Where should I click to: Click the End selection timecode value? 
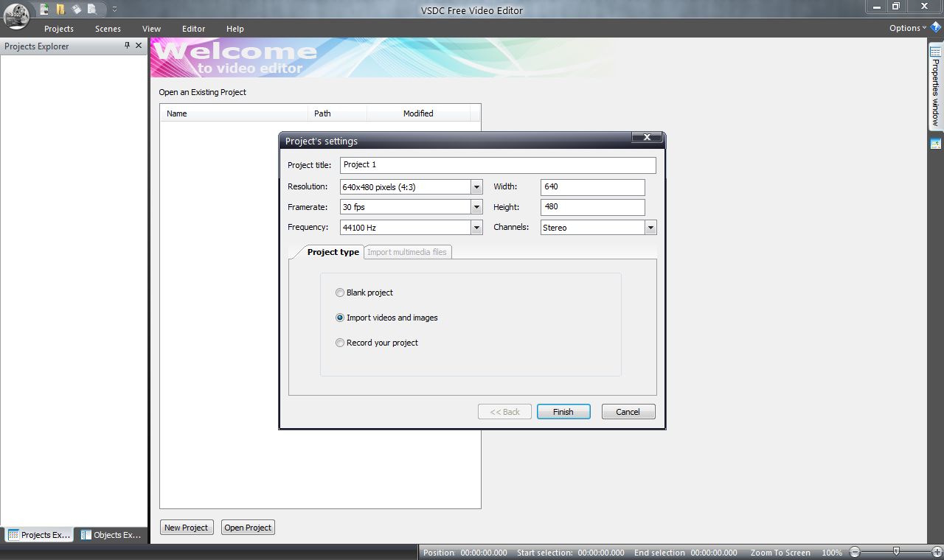tap(714, 553)
